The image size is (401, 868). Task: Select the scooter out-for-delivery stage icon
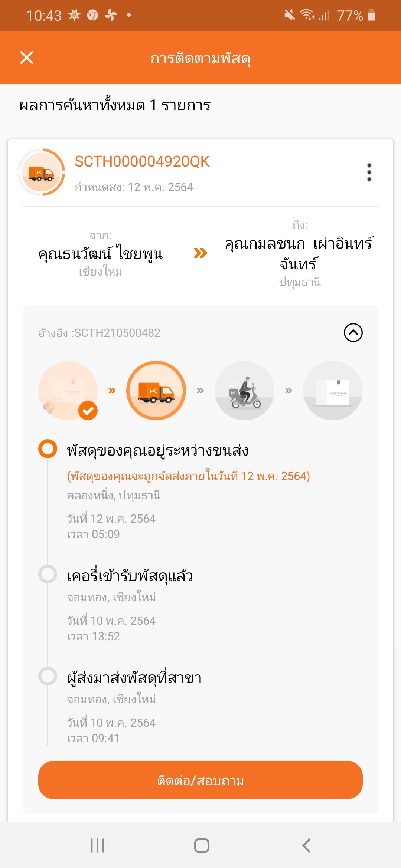click(x=245, y=390)
